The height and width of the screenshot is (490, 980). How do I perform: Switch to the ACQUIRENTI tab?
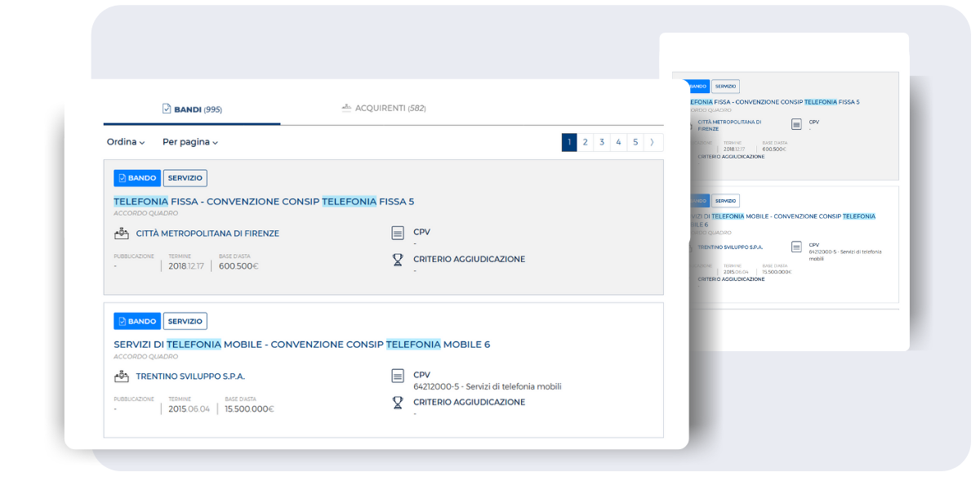pos(384,108)
